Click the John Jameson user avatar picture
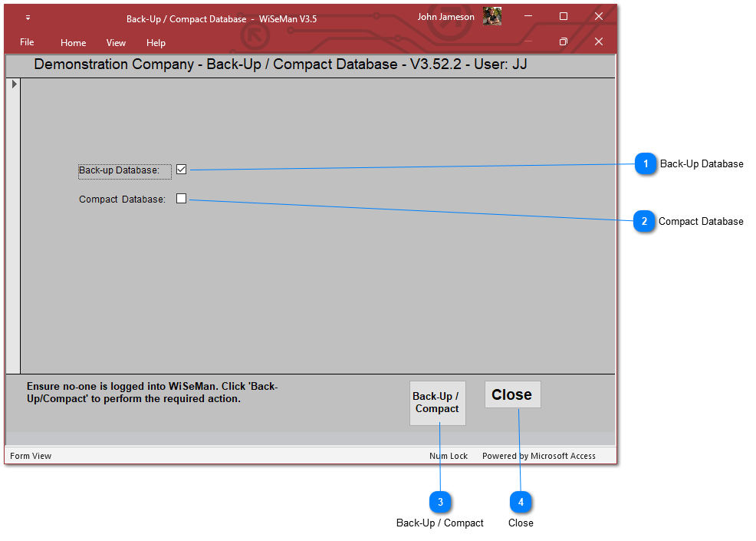Viewport: 756px width, 541px height. (x=492, y=17)
